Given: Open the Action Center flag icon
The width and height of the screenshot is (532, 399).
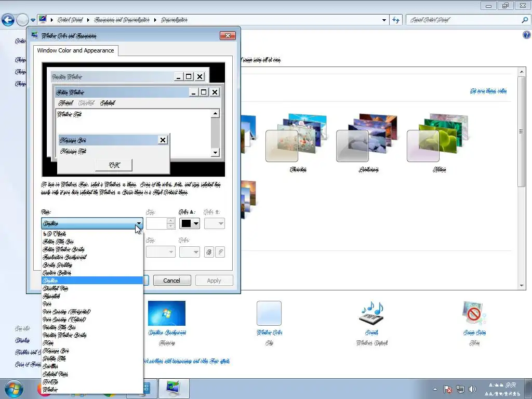Looking at the screenshot, I should 447,389.
